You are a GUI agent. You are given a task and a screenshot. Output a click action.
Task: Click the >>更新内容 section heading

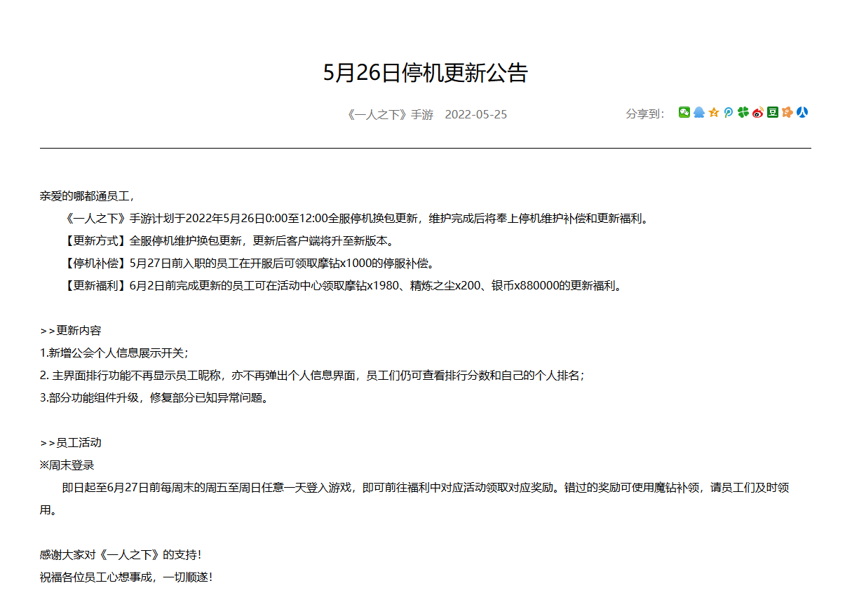[x=71, y=331]
